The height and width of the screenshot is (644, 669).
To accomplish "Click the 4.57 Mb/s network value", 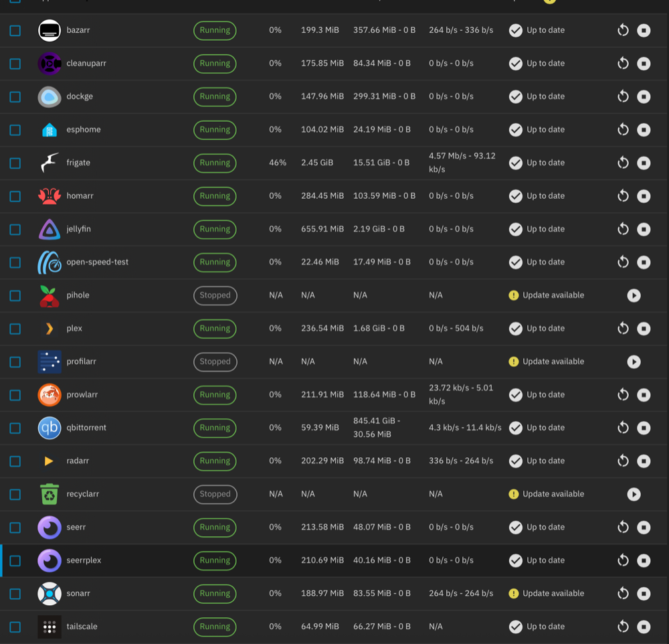I will pyautogui.click(x=462, y=163).
